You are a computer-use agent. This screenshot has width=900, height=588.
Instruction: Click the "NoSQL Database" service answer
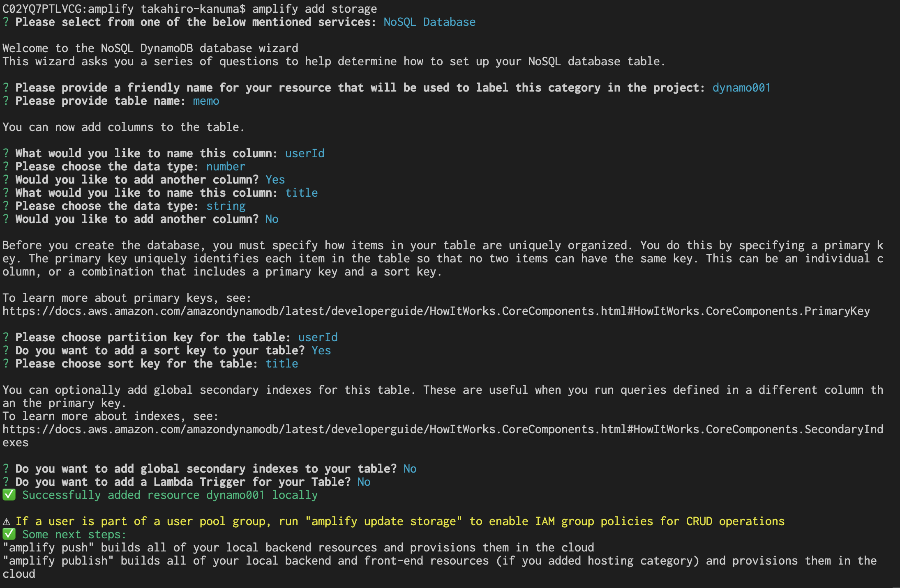[x=429, y=22]
